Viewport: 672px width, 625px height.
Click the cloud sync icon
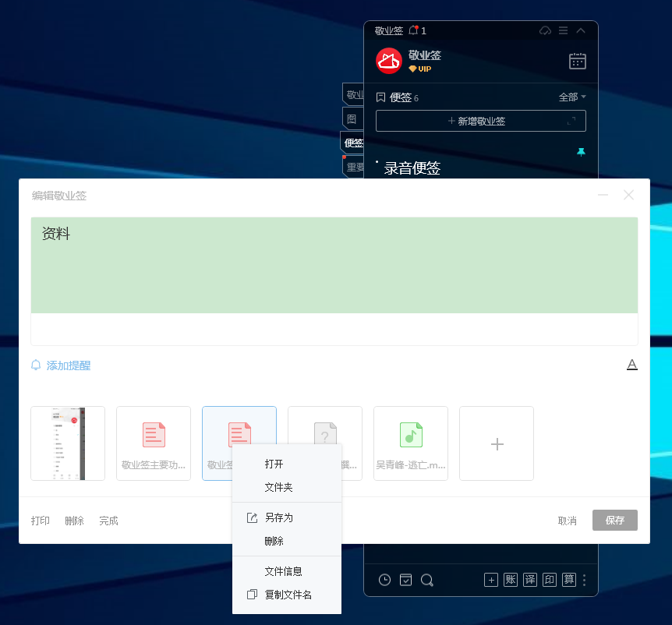point(545,30)
